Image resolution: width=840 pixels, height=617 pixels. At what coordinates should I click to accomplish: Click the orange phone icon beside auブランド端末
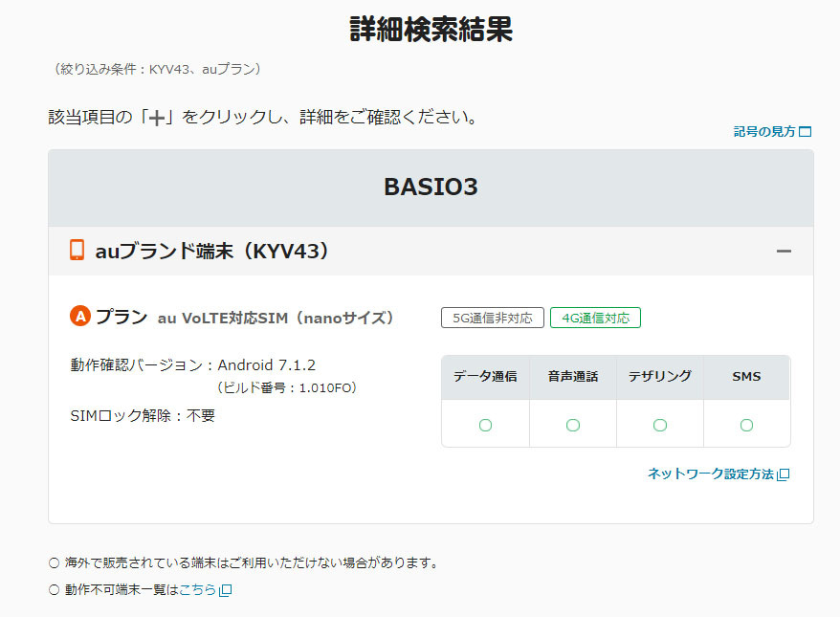coord(77,250)
